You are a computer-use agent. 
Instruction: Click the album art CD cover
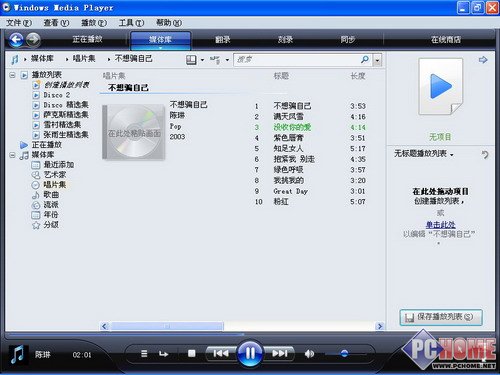134,132
